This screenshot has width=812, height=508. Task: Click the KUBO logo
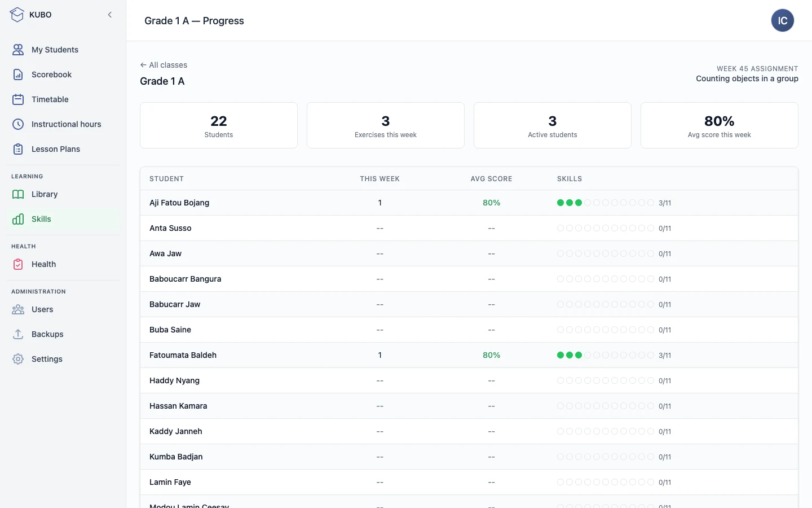click(x=17, y=15)
